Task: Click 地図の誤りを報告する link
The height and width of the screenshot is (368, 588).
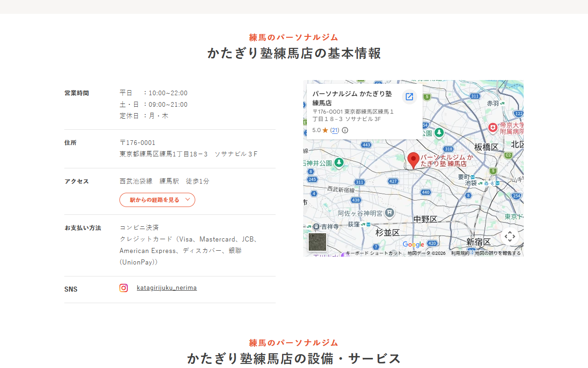Action: pyautogui.click(x=498, y=253)
